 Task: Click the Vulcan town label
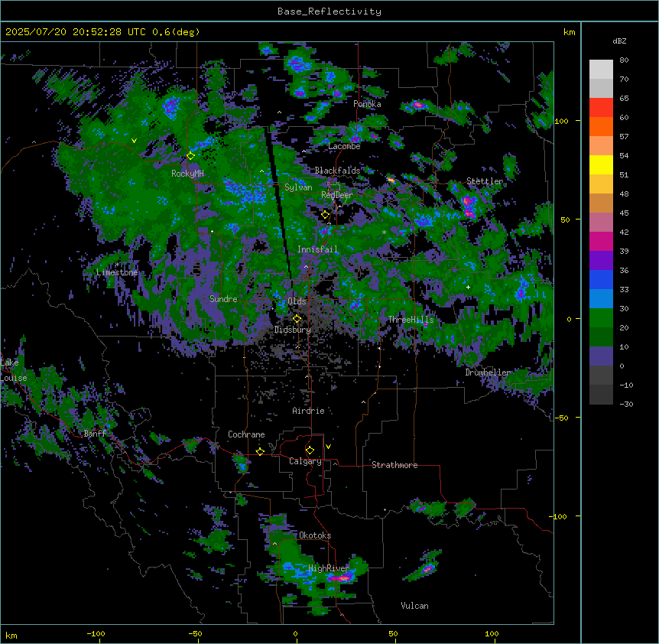[x=415, y=606]
